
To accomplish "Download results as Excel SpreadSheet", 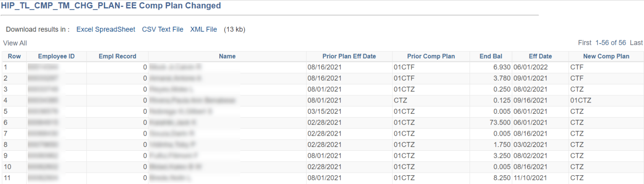I will pyautogui.click(x=106, y=29).
